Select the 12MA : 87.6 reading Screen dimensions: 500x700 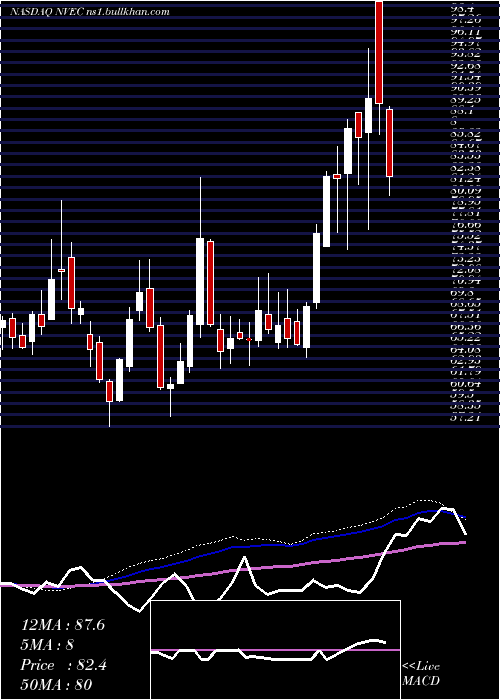[x=63, y=625]
